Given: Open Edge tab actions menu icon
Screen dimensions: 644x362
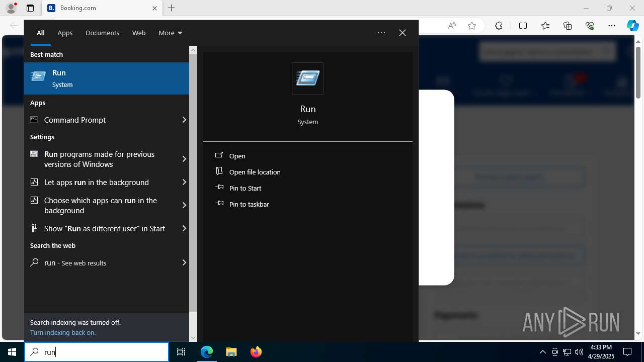Looking at the screenshot, I should [x=30, y=8].
